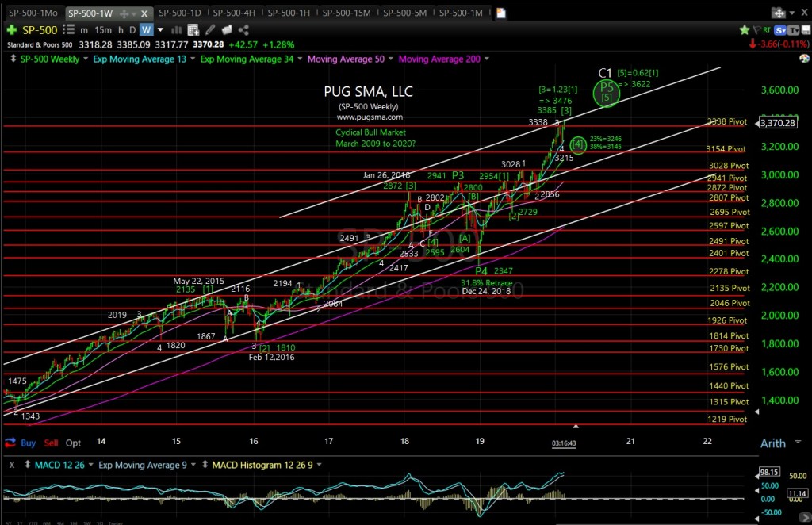Screen dimensions: 812x525
Task: Expand the Moving Average 200 dropdown
Action: 487,59
